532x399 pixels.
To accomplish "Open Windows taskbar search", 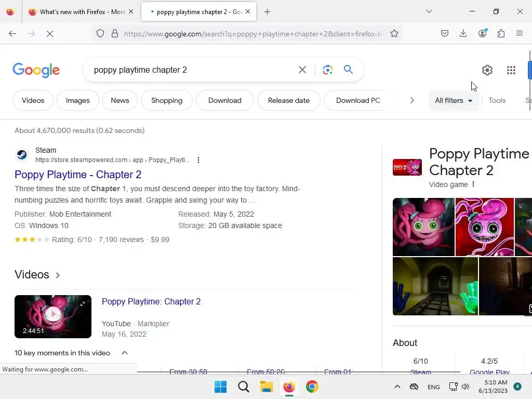I will click(x=243, y=387).
